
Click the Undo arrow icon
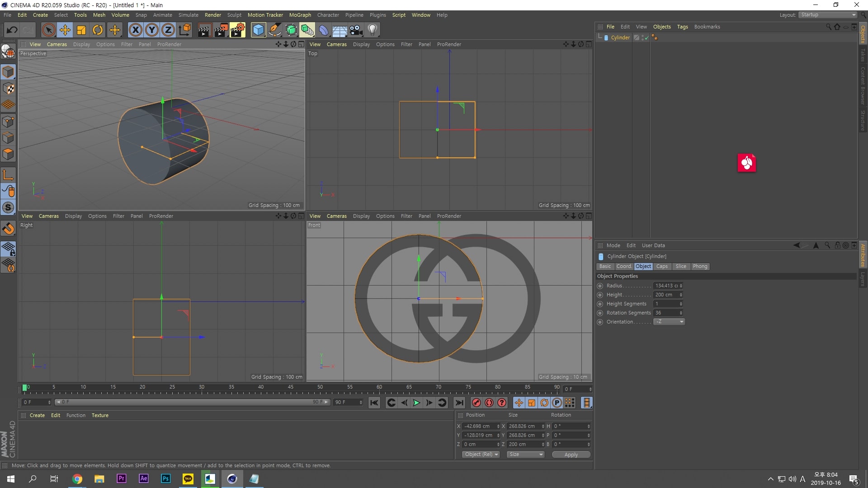(x=12, y=30)
